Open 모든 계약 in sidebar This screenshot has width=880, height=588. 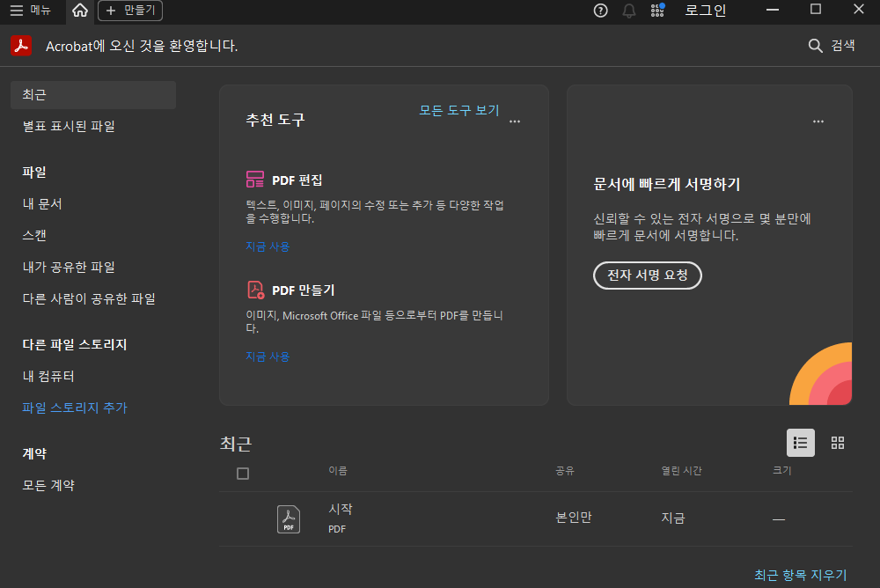(48, 485)
